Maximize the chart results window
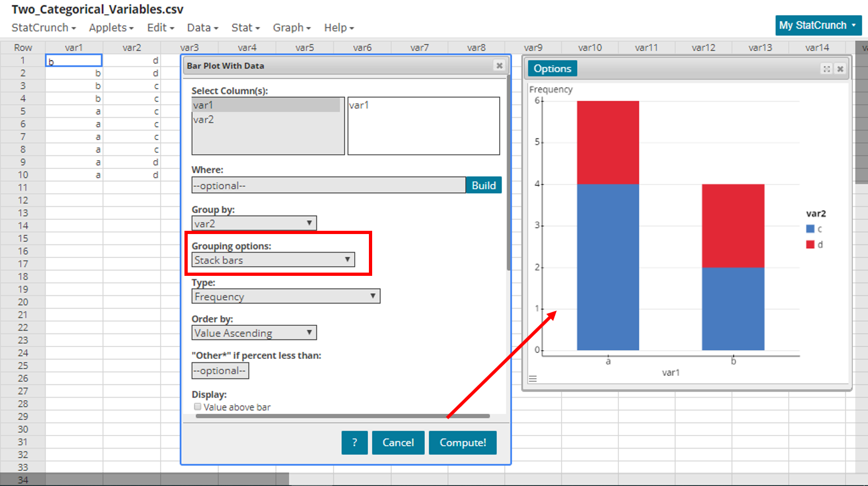 826,69
